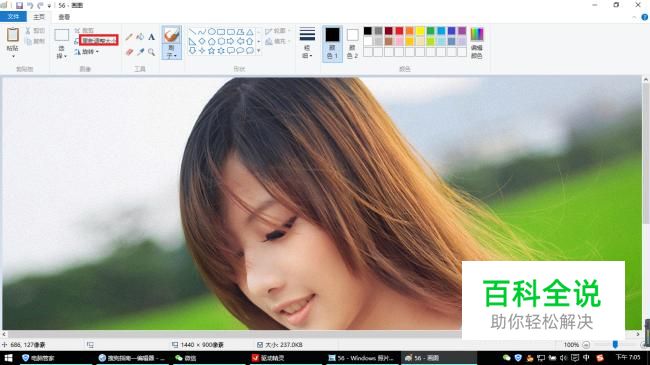The height and width of the screenshot is (365, 650).
Task: Select the Pencil tool
Action: (x=129, y=37)
